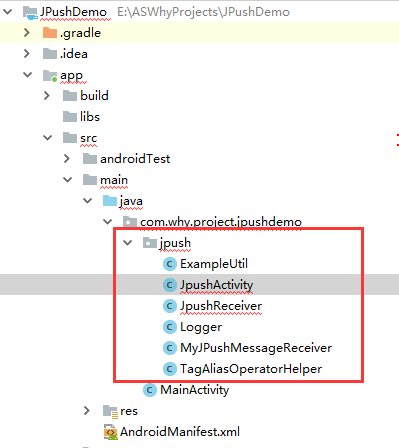Select the libs folder label

coord(90,117)
